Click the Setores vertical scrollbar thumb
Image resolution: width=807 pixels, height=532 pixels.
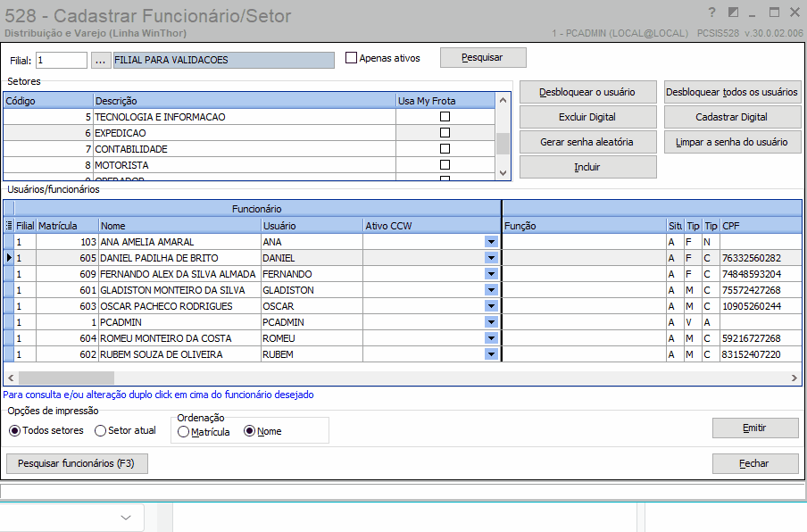coord(503,144)
